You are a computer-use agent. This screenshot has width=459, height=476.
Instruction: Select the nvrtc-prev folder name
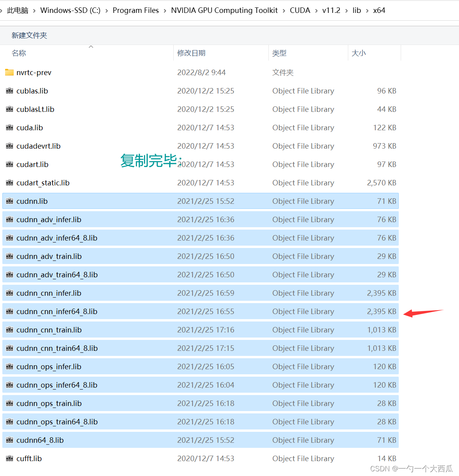coord(34,72)
